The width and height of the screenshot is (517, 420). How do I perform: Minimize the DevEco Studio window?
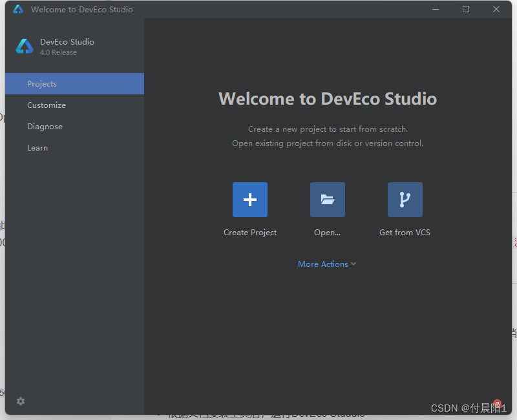coord(436,9)
